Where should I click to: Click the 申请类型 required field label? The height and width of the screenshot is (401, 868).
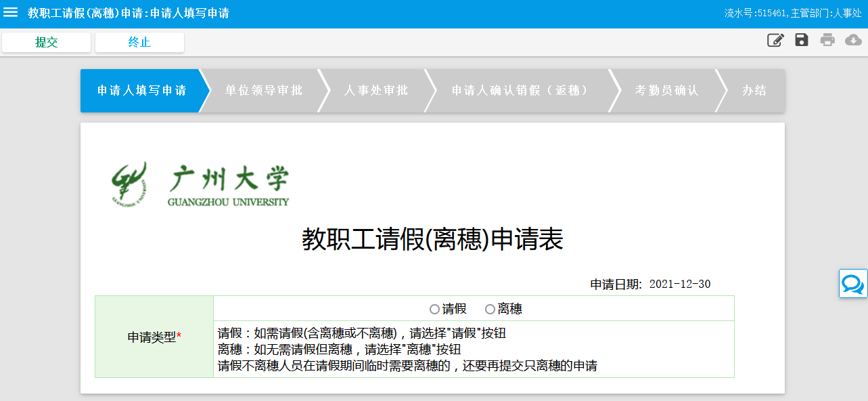click(x=154, y=337)
